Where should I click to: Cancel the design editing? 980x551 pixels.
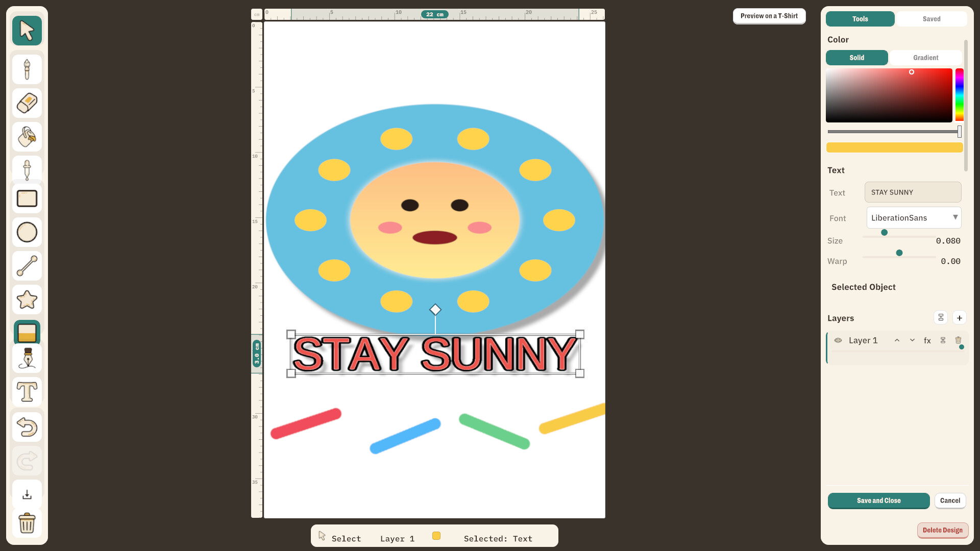click(x=950, y=500)
